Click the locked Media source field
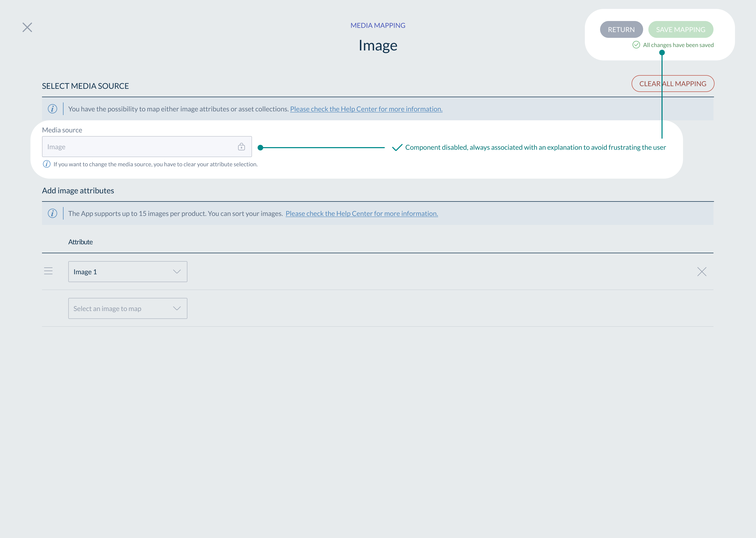 (139, 147)
